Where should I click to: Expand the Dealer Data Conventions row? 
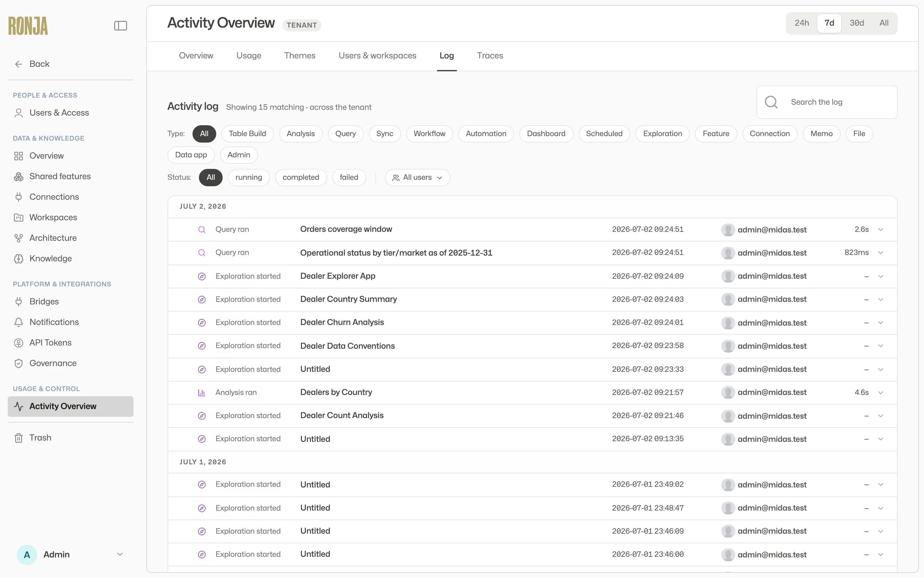click(x=880, y=346)
